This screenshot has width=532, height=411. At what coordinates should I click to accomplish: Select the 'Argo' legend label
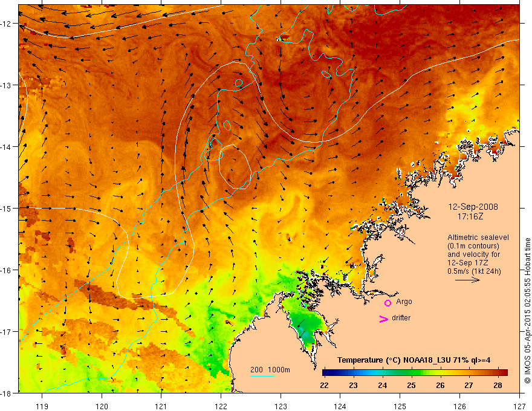[x=404, y=302]
